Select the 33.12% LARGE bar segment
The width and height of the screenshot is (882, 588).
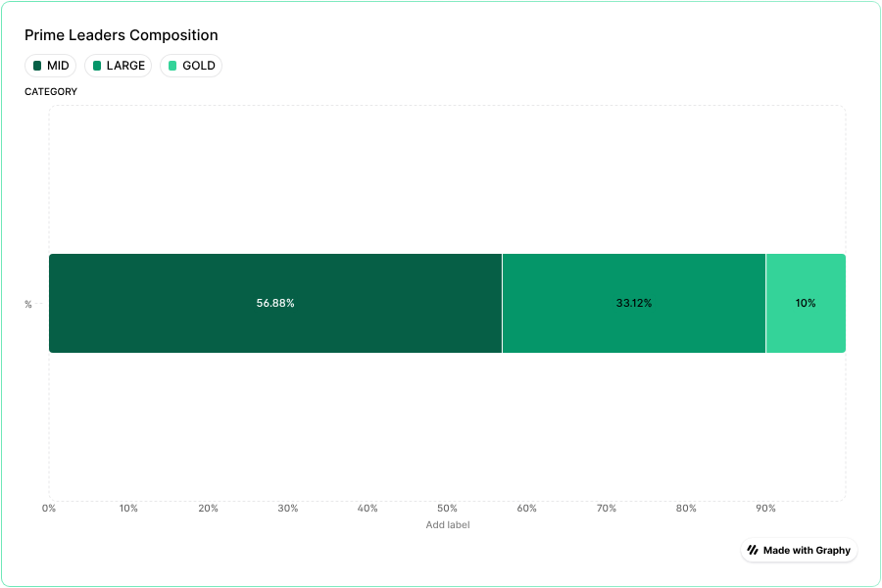[633, 303]
